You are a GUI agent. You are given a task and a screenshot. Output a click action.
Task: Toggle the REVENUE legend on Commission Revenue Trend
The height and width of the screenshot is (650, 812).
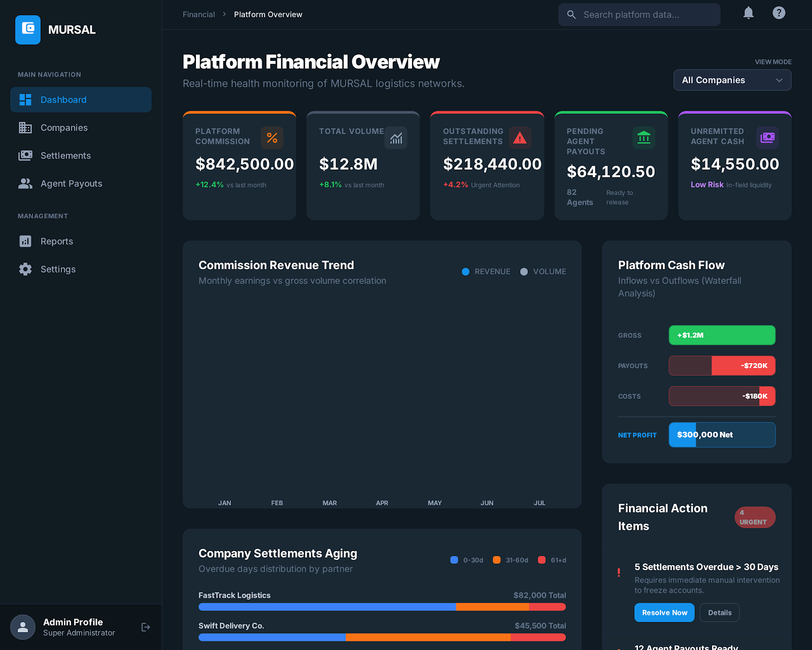[x=486, y=271]
